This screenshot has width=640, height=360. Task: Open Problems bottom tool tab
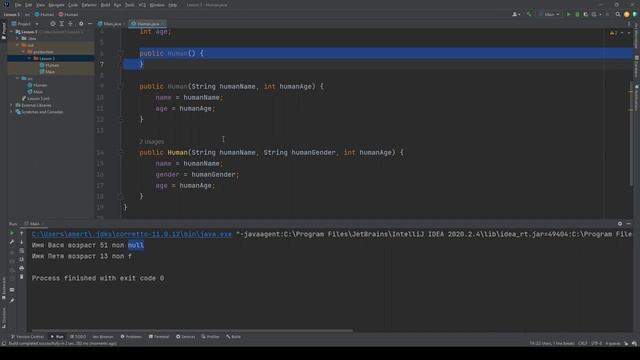131,337
